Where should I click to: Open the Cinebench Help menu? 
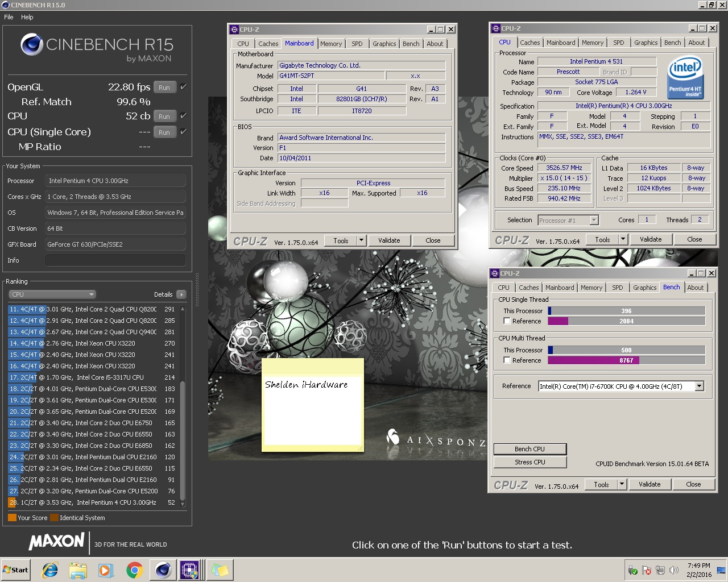pos(27,17)
